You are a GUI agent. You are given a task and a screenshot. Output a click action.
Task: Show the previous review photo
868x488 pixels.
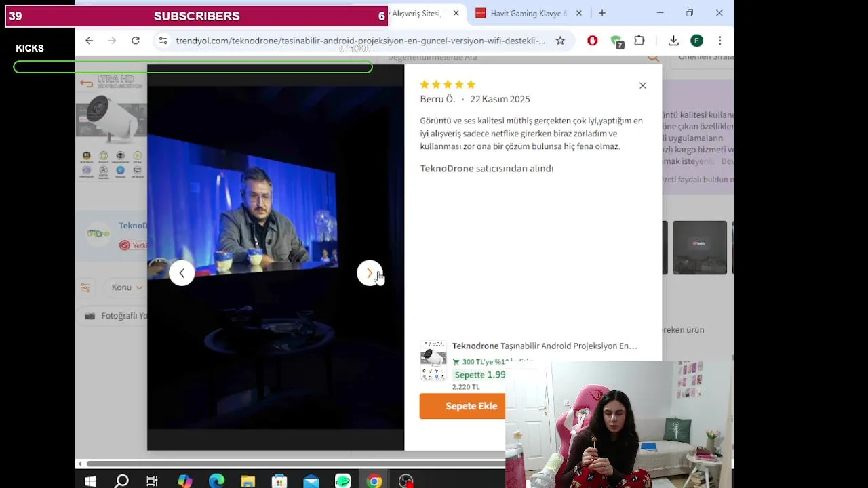pos(182,273)
